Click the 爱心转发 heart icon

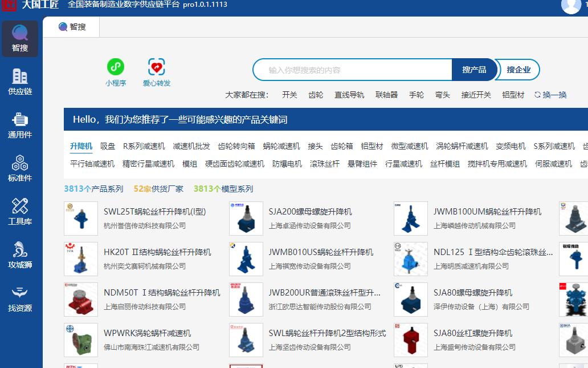(x=156, y=67)
